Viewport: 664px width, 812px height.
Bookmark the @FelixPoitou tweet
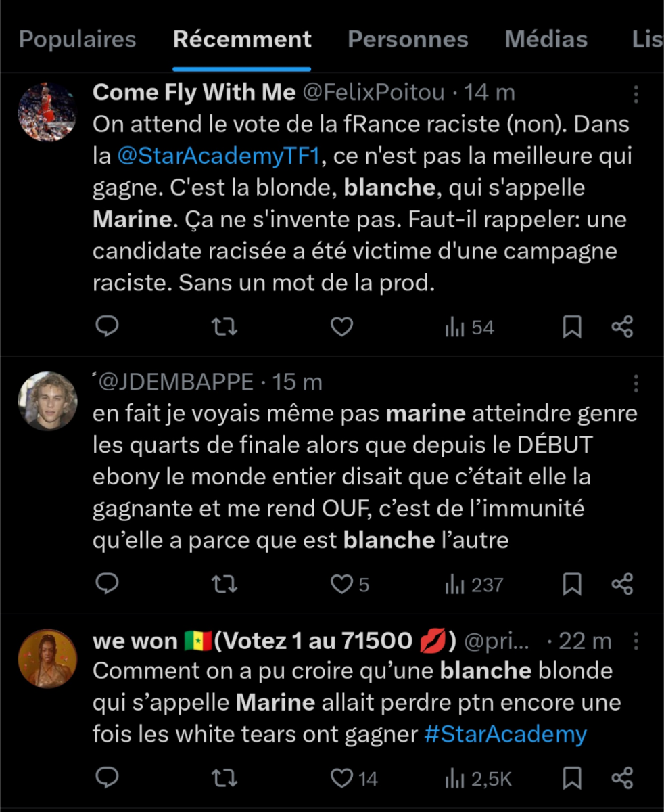[572, 328]
